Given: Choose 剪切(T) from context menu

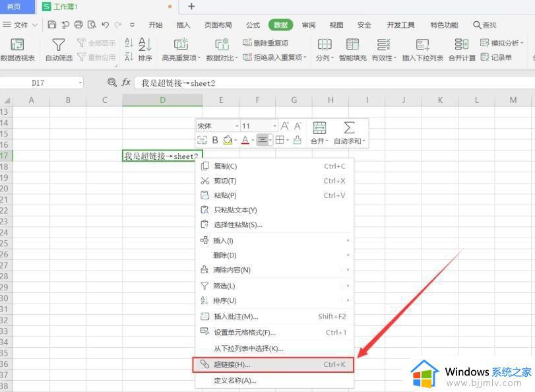Looking at the screenshot, I should [274, 181].
